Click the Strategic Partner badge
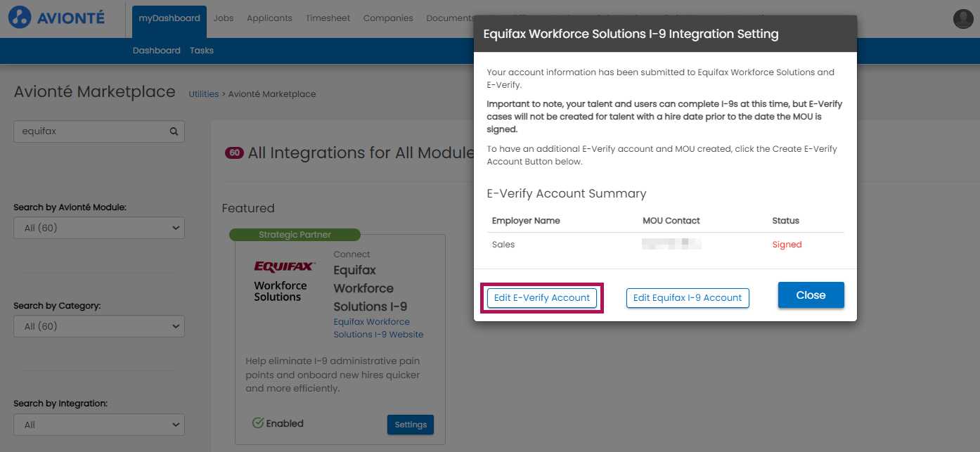The height and width of the screenshot is (452, 980). click(295, 235)
